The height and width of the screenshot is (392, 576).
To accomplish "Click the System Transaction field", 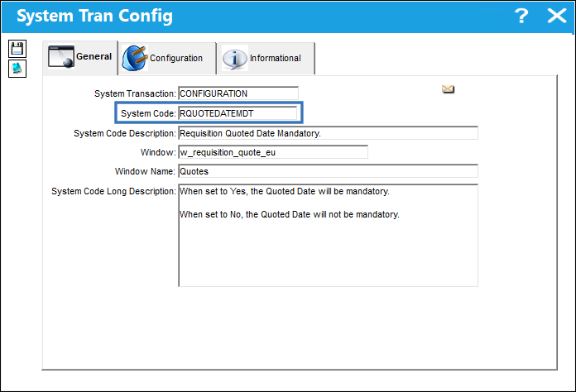I will pos(238,93).
